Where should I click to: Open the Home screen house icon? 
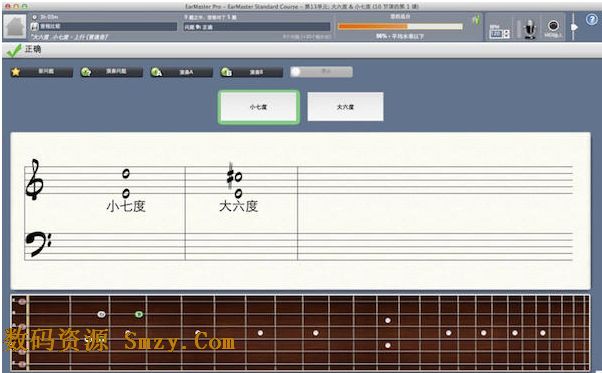point(15,26)
